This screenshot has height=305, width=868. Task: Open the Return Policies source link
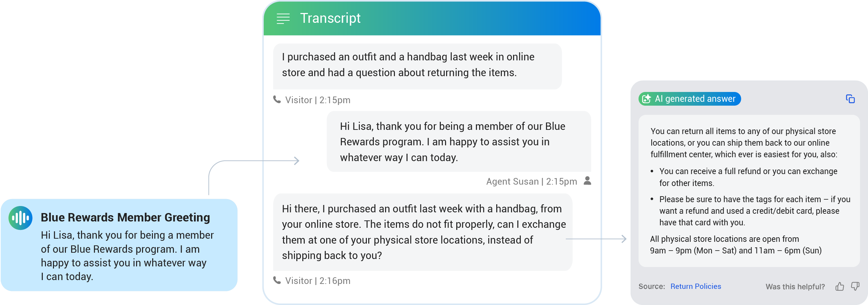(695, 286)
